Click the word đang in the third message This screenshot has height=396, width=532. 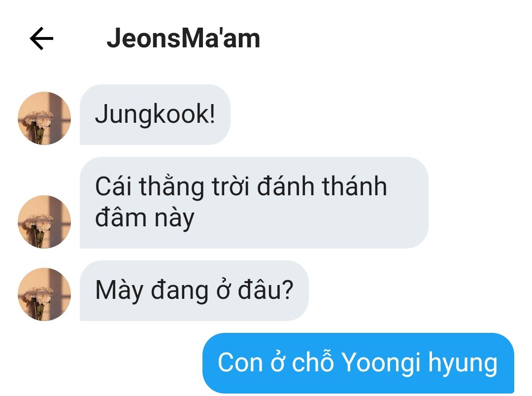pyautogui.click(x=179, y=291)
